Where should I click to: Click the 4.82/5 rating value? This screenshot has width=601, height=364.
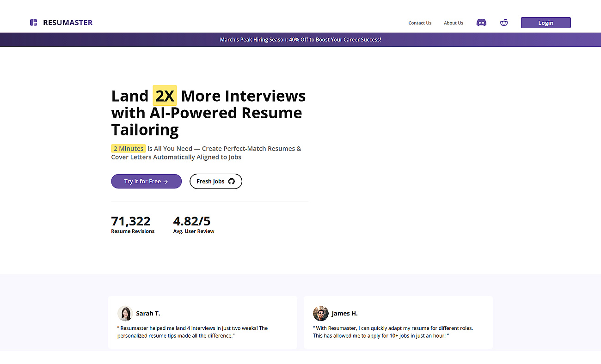tap(192, 221)
